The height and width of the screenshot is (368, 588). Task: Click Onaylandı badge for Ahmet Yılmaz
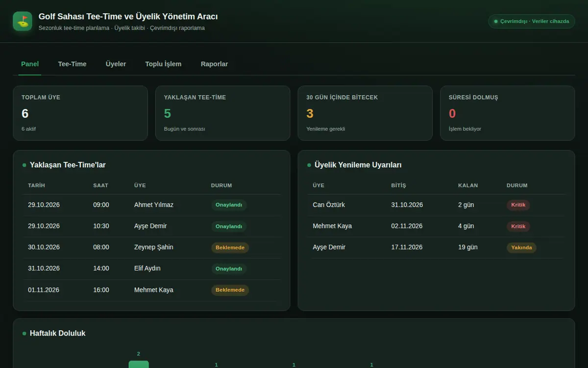click(229, 205)
